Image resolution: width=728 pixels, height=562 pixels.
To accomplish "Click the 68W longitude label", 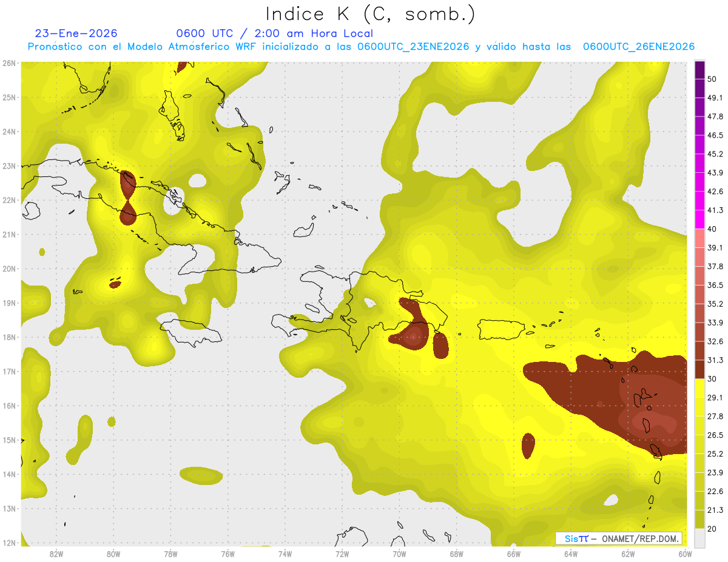I will pos(456,554).
